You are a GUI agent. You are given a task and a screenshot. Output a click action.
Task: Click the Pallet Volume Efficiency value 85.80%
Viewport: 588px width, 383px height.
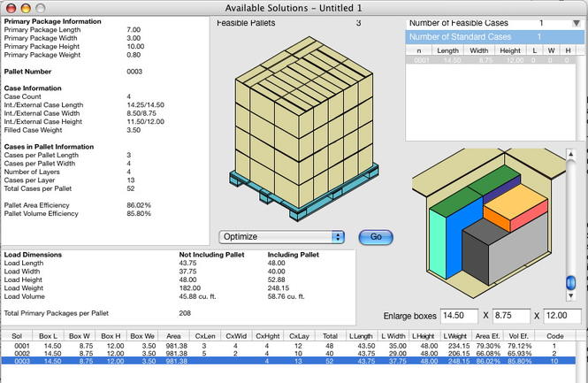139,213
